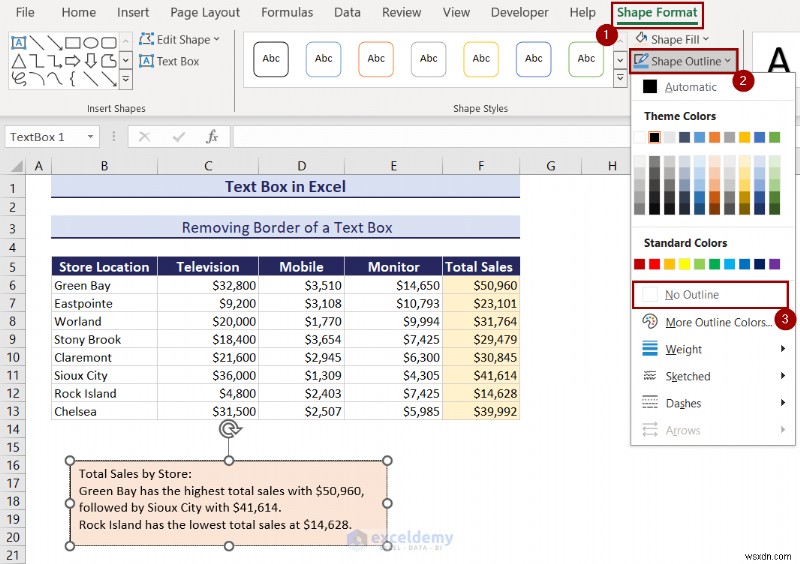Pick the Right Arrow block shape
800x564 pixels.
pos(72,61)
